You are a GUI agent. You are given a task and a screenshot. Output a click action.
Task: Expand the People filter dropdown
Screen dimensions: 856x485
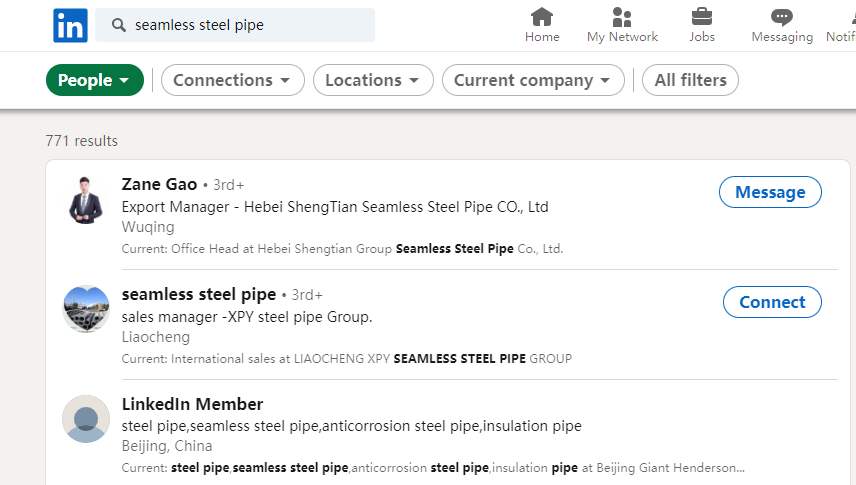[x=95, y=80]
